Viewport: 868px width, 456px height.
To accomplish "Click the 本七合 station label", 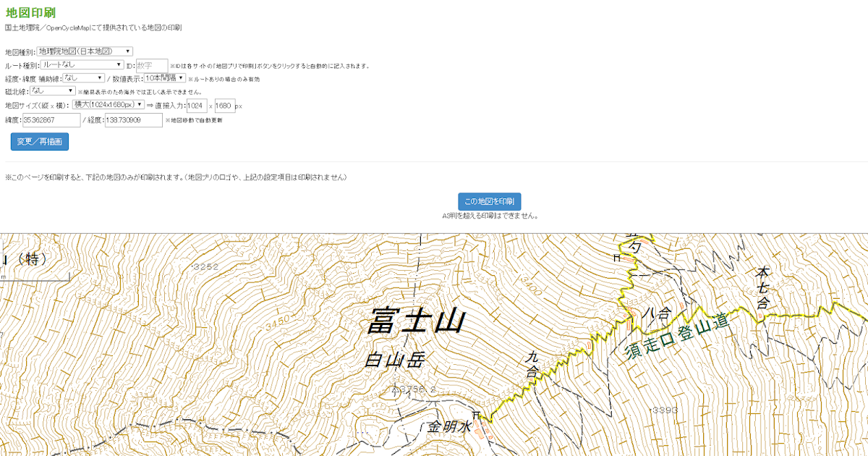I will (x=762, y=288).
